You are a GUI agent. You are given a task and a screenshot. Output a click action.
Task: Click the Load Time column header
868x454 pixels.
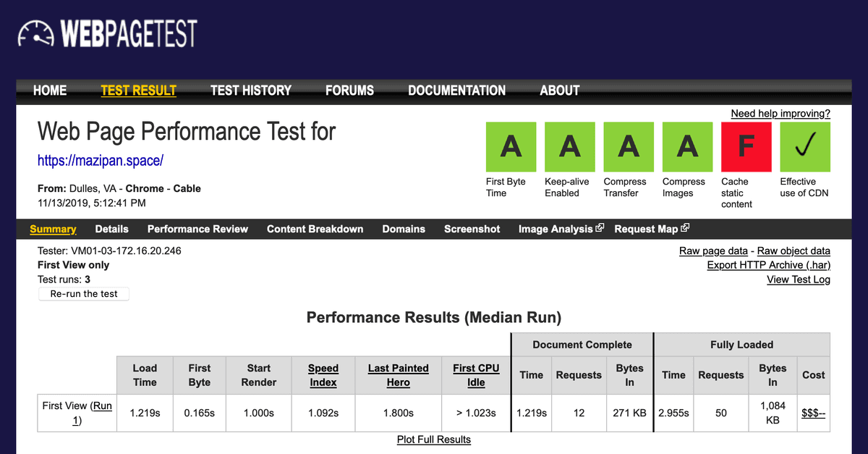click(x=145, y=375)
